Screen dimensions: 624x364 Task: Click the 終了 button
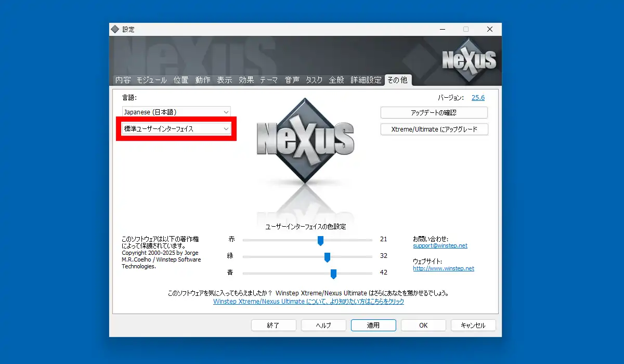point(274,325)
